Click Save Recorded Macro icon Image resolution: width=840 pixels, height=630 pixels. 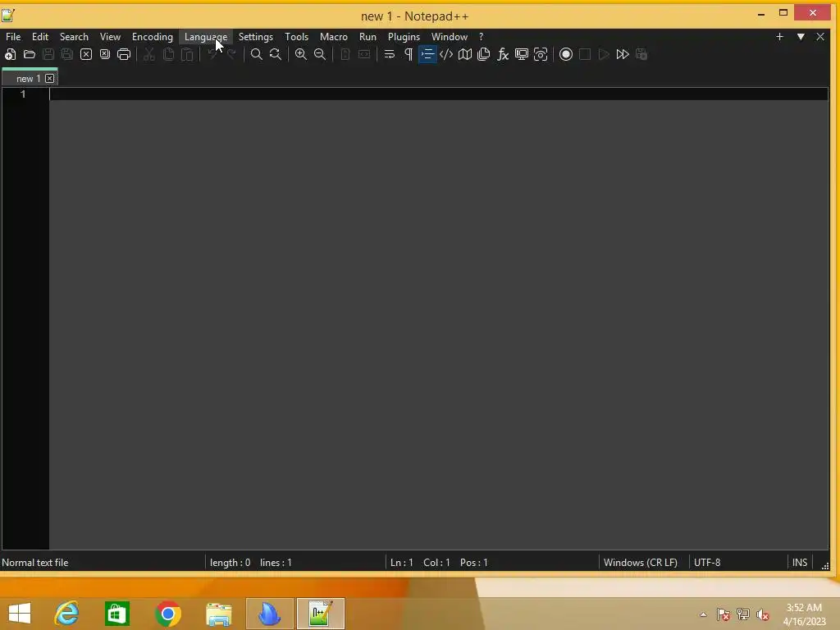(641, 54)
